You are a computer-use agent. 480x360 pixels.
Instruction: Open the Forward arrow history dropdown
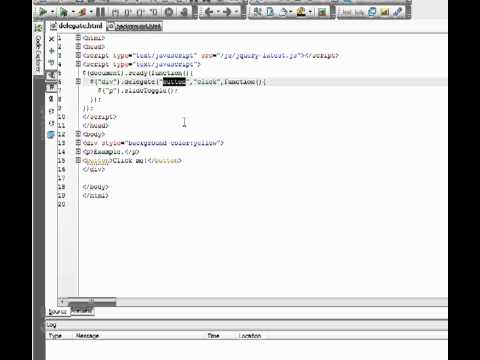pyautogui.click(x=236, y=12)
